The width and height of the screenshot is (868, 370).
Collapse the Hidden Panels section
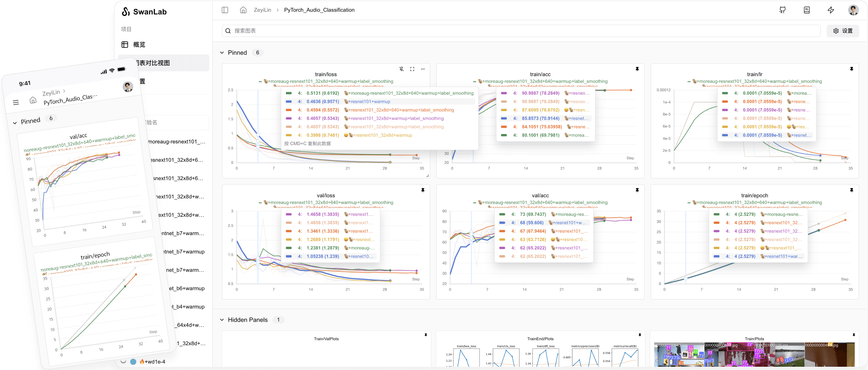click(222, 320)
